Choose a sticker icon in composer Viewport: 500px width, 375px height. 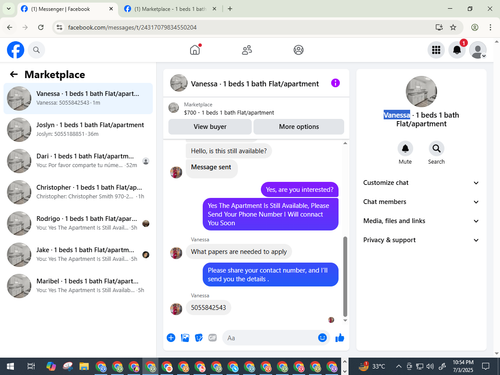(x=199, y=338)
